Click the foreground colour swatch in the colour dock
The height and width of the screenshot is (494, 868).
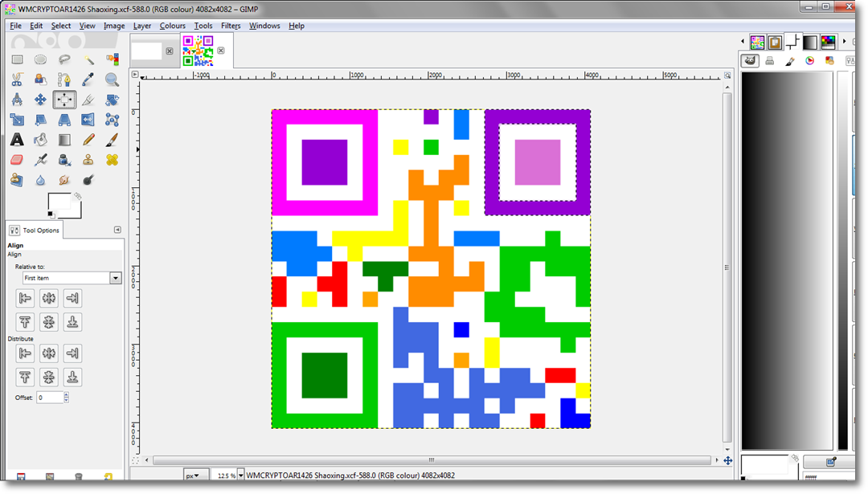click(764, 464)
